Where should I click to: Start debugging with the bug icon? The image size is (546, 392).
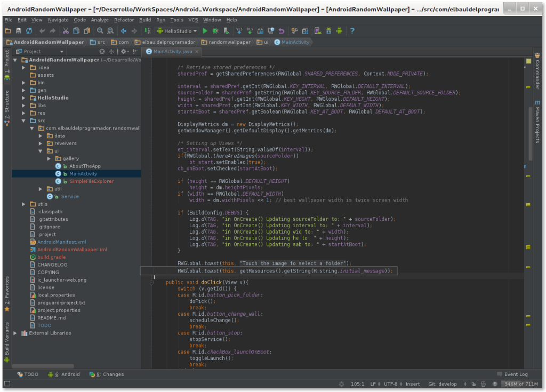click(x=215, y=31)
